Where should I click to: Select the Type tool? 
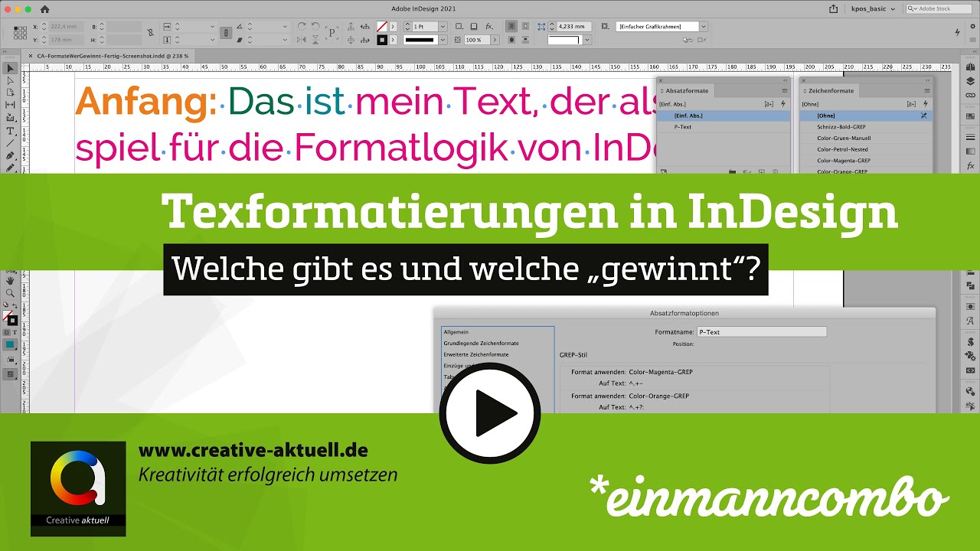point(11,131)
